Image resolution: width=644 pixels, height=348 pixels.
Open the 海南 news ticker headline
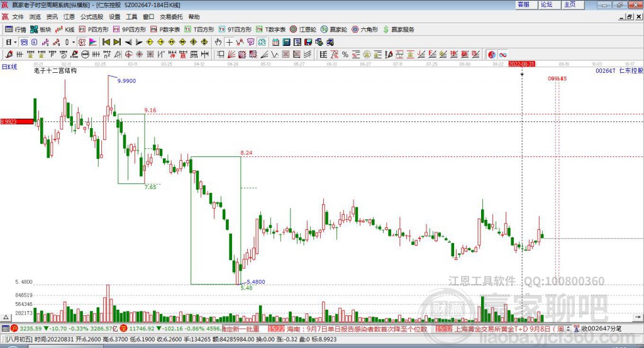click(x=357, y=329)
